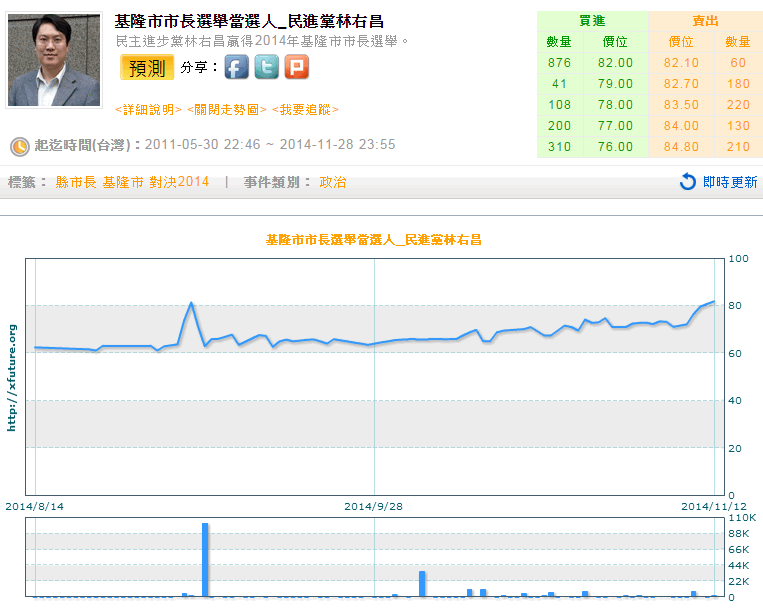763x608 pixels.
Task: Select sell price 84.80
Action: [681, 147]
